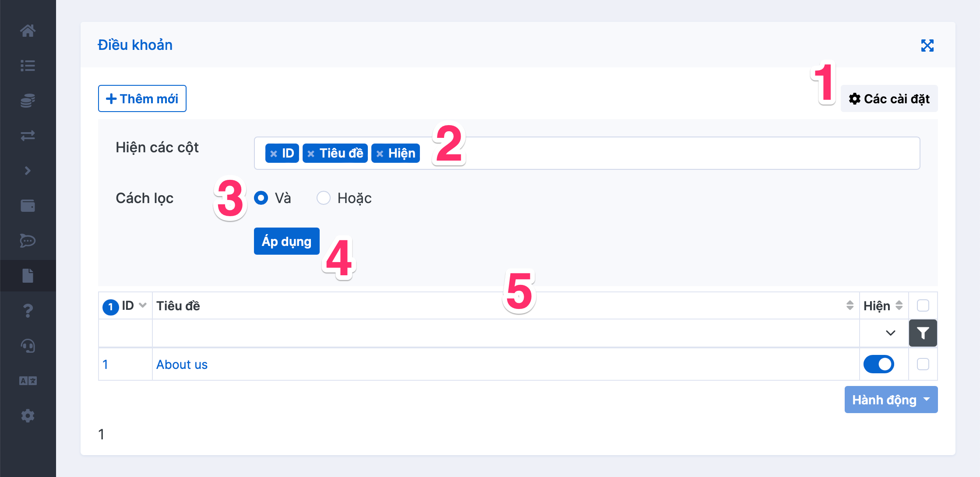Expand the Hiện column filter dropdown

click(x=884, y=333)
